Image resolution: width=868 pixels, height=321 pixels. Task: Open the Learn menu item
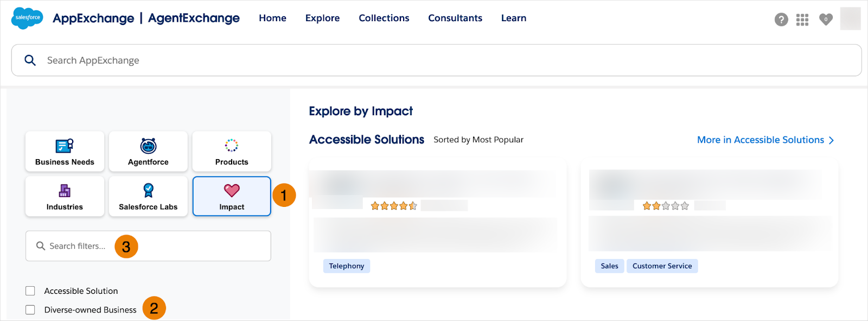[x=514, y=18]
